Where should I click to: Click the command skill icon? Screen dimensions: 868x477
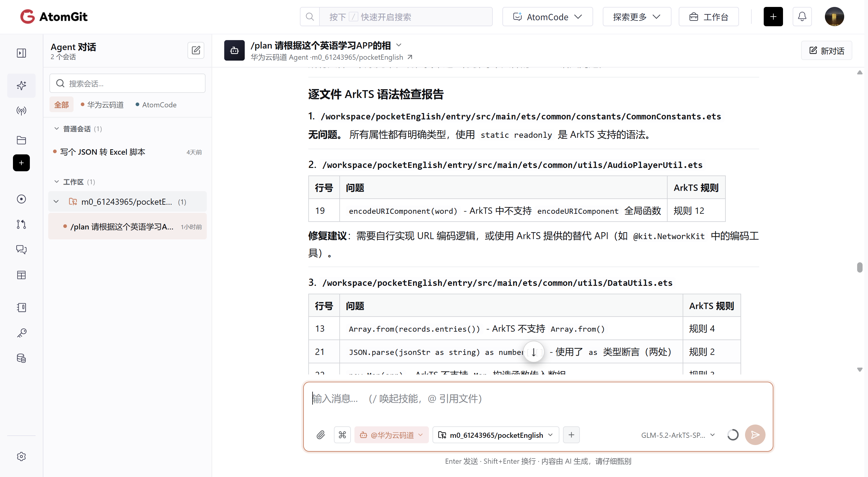(342, 435)
